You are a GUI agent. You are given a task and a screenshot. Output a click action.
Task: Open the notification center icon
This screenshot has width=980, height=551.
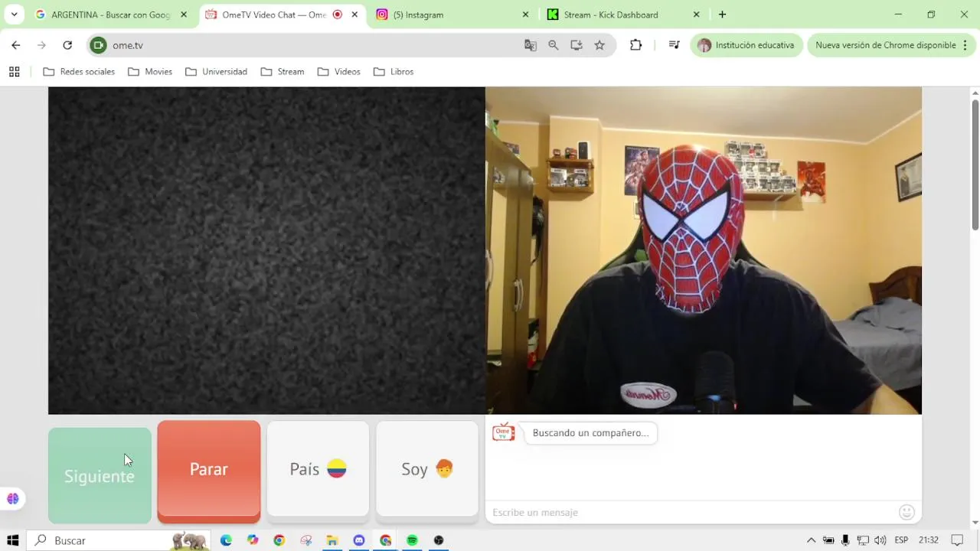pyautogui.click(x=957, y=540)
